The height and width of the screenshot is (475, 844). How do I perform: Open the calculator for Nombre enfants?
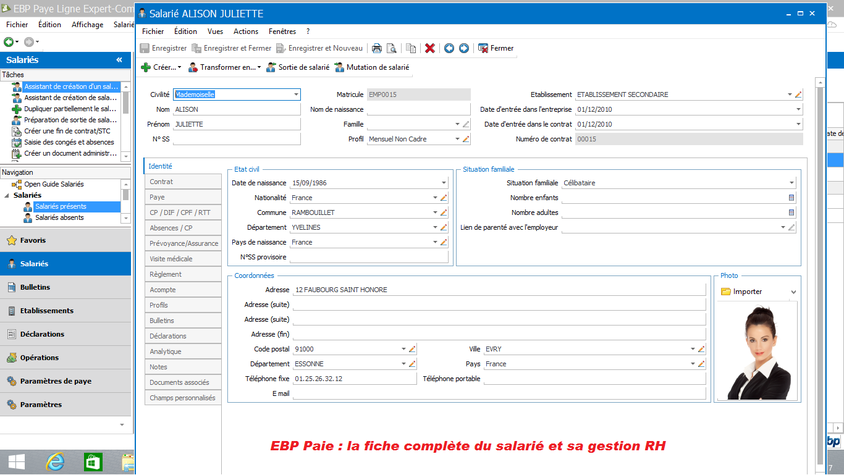coord(791,198)
